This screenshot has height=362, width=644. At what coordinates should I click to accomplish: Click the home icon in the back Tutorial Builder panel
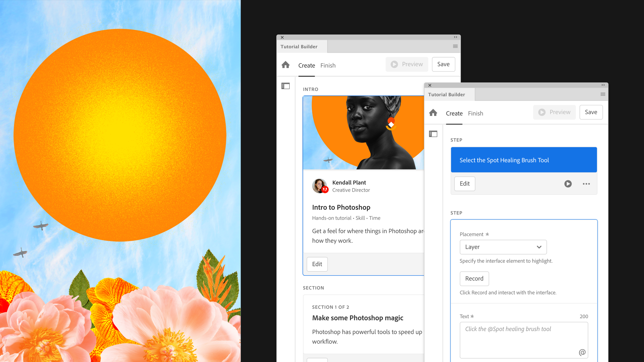pyautogui.click(x=285, y=65)
